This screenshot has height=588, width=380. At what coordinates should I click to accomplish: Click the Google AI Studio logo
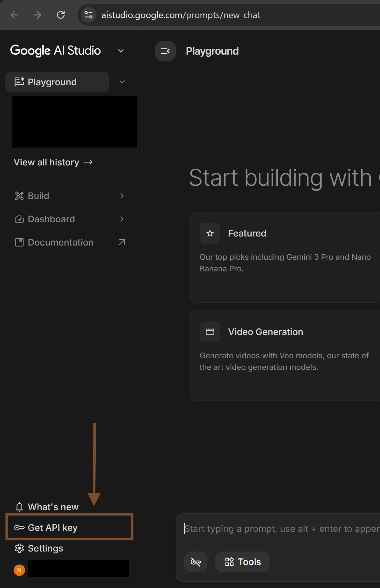(x=56, y=50)
